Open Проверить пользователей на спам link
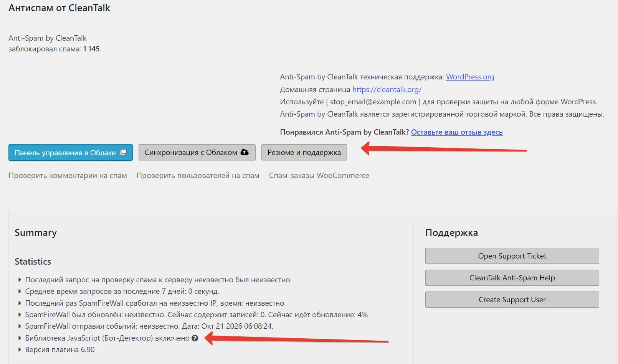The height and width of the screenshot is (364, 618). pyautogui.click(x=198, y=175)
